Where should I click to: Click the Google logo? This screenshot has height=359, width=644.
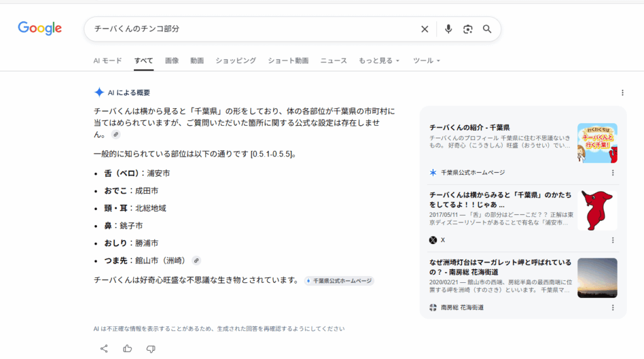tap(40, 28)
